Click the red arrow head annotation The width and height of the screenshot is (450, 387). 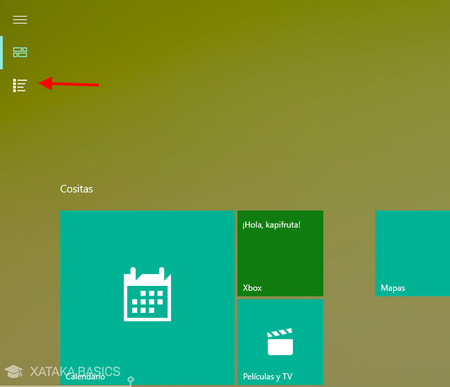point(46,83)
